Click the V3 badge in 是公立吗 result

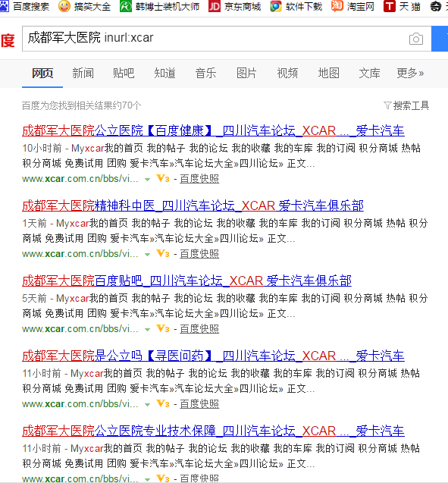click(x=163, y=403)
